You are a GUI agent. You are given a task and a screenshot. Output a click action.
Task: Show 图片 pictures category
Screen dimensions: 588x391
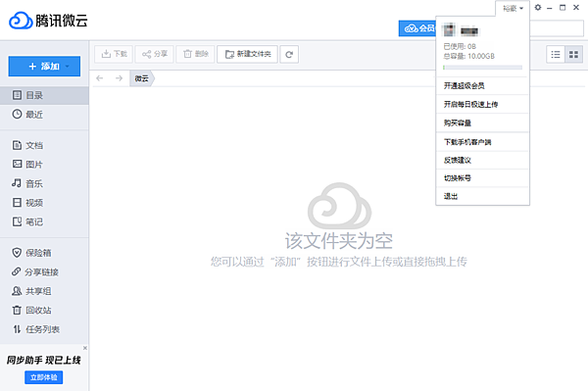(x=44, y=165)
